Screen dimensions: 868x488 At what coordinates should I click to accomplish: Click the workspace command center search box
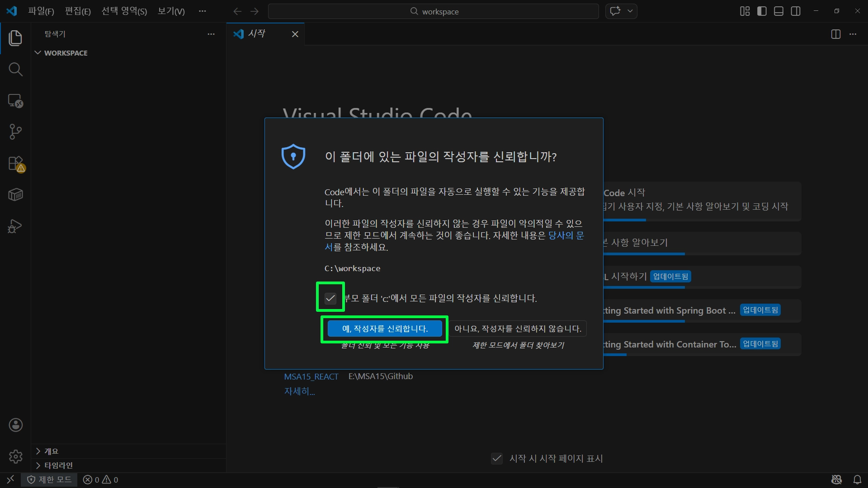coord(433,11)
